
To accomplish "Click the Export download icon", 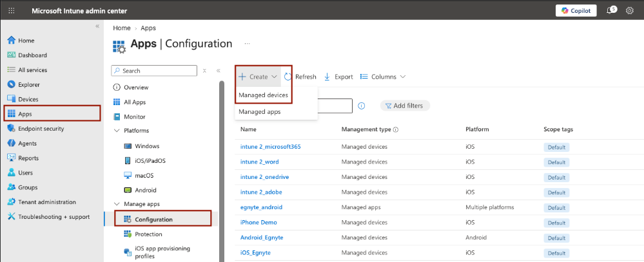I will (327, 77).
